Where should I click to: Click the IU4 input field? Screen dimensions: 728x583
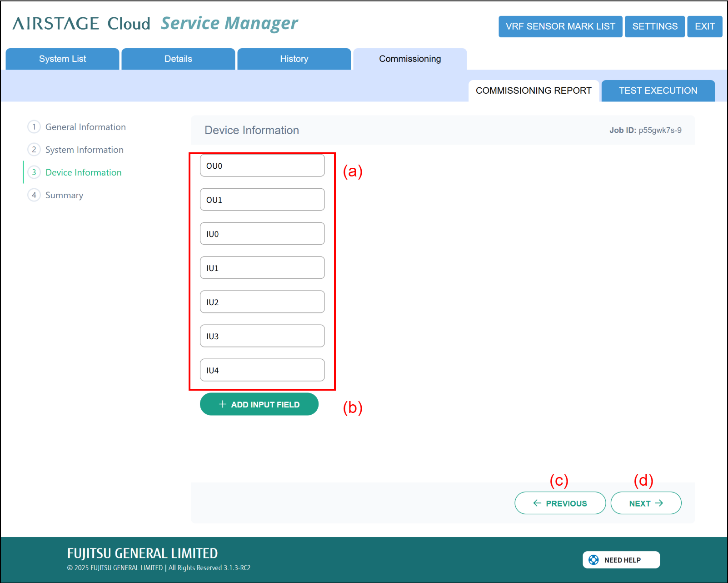(262, 370)
